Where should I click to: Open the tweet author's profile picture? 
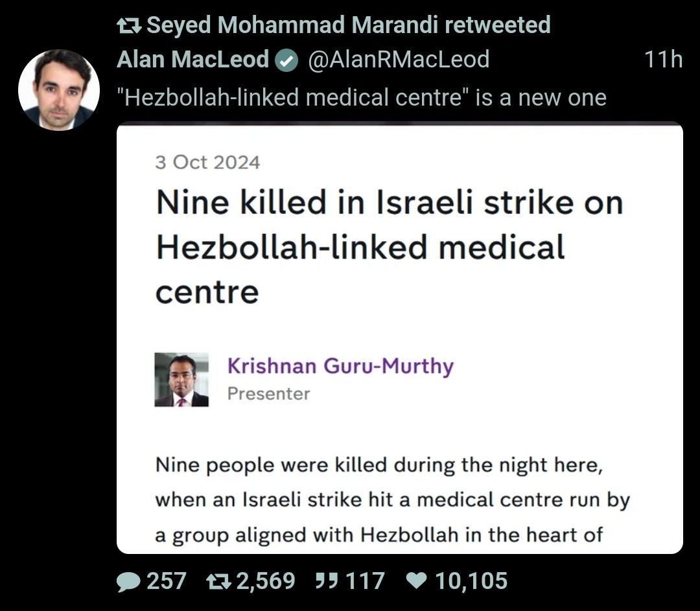pos(59,89)
